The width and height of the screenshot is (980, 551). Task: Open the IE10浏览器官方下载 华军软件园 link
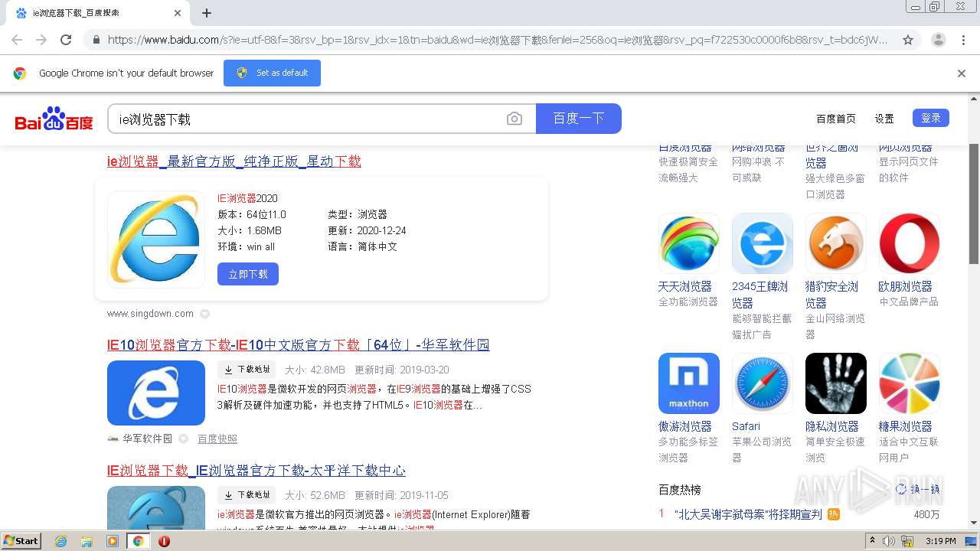point(299,345)
